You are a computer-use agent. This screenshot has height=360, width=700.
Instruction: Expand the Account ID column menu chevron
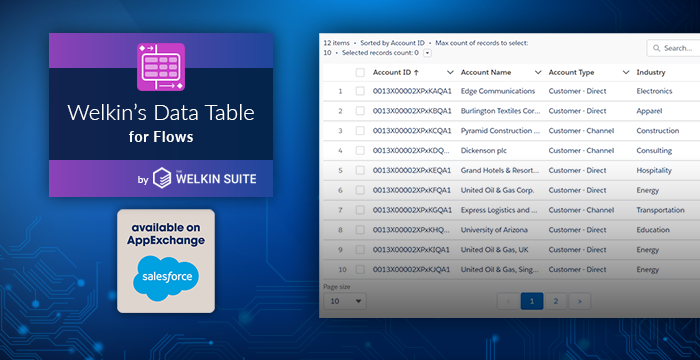point(450,72)
